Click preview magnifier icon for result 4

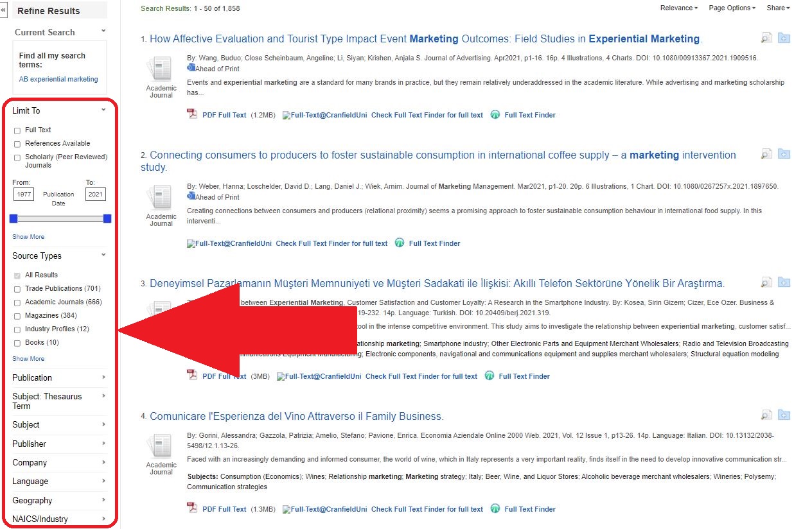766,415
